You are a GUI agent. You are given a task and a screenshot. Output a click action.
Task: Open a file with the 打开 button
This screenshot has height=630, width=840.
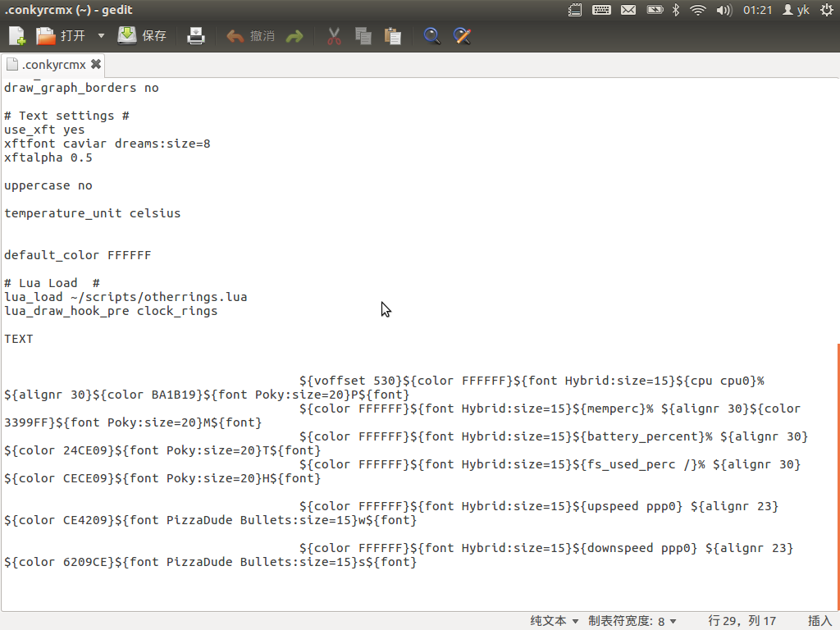tap(61, 36)
